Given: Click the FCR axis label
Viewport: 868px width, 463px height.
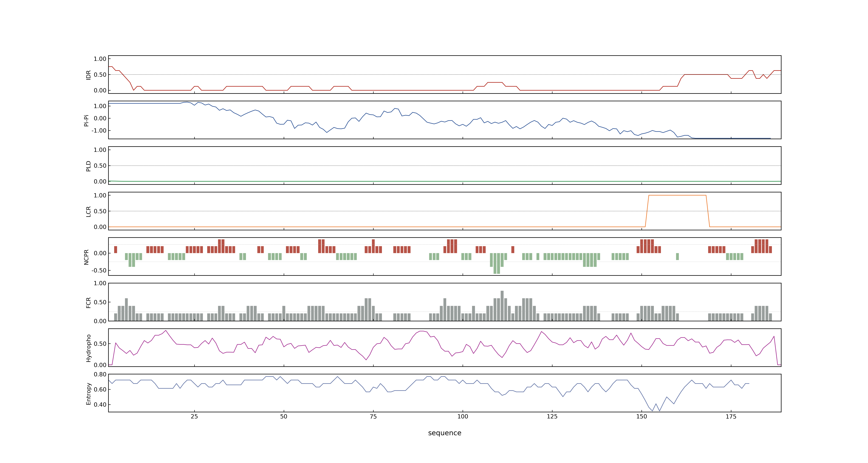Looking at the screenshot, I should click(88, 302).
